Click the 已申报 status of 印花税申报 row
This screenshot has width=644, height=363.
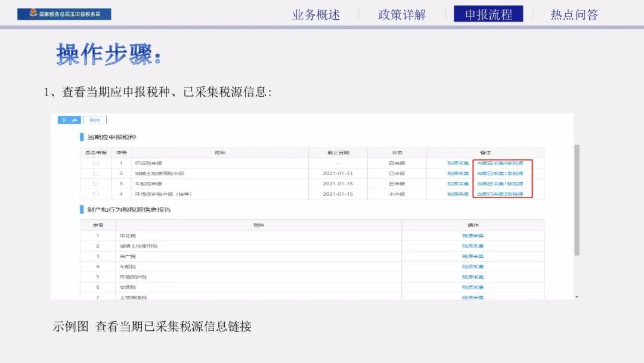(397, 163)
